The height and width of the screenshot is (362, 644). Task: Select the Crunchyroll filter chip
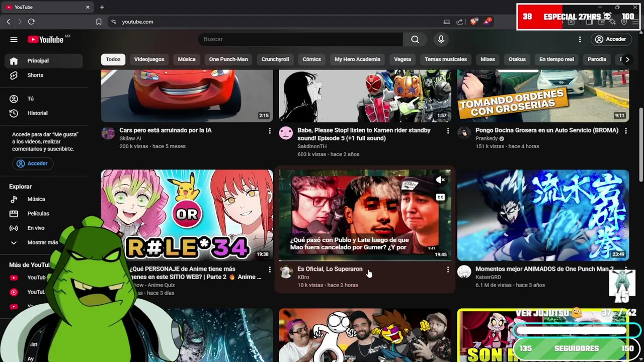coord(275,59)
